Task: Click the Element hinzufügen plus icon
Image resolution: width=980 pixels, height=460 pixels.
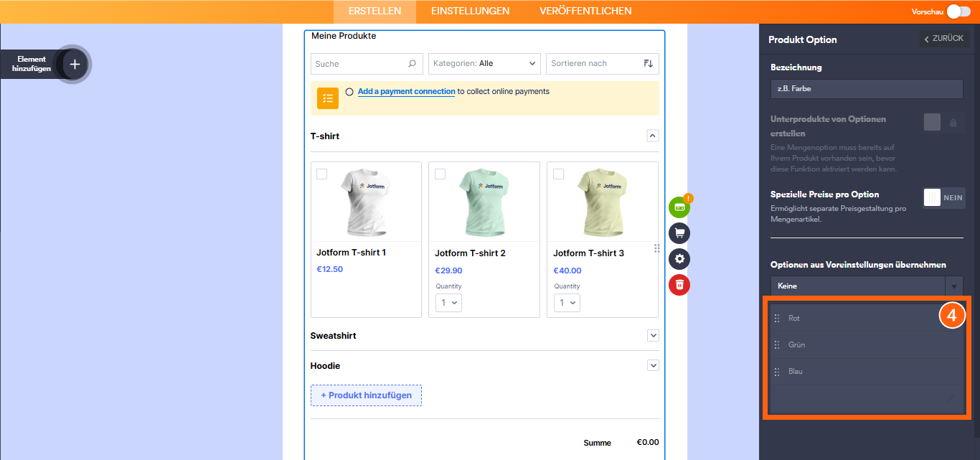Action: [x=74, y=64]
